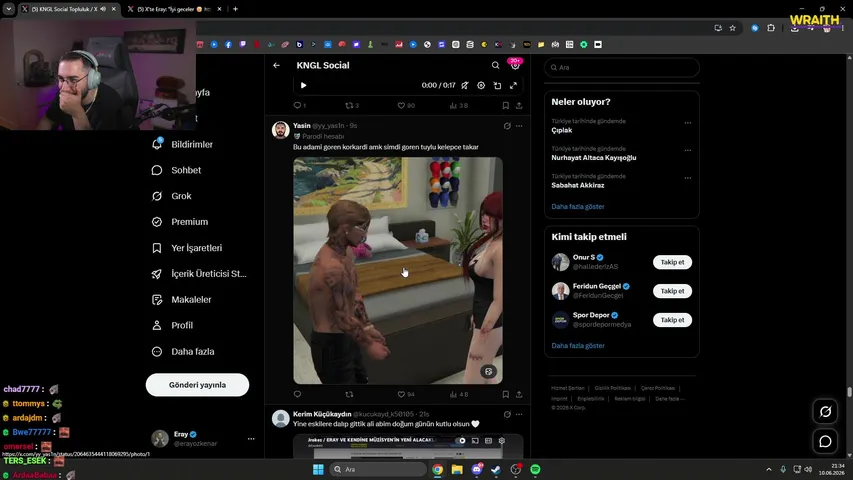This screenshot has height=480, width=853.
Task: Open browser tab search dropdown arrow
Action: coord(9,9)
